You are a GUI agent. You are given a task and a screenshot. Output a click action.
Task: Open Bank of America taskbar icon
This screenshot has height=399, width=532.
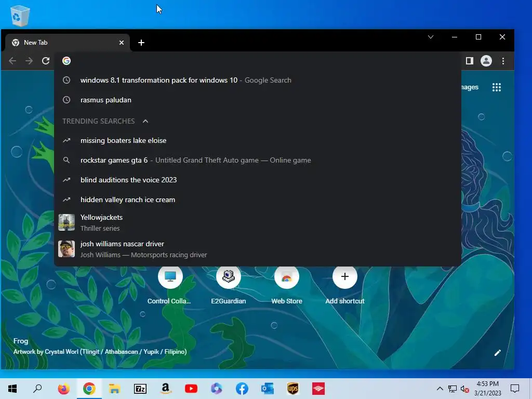[x=318, y=389]
